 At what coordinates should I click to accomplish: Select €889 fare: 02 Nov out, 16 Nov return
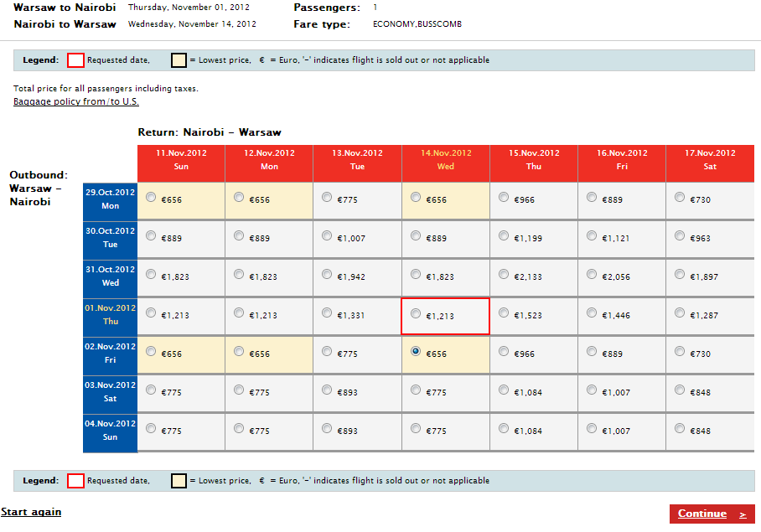coord(592,351)
